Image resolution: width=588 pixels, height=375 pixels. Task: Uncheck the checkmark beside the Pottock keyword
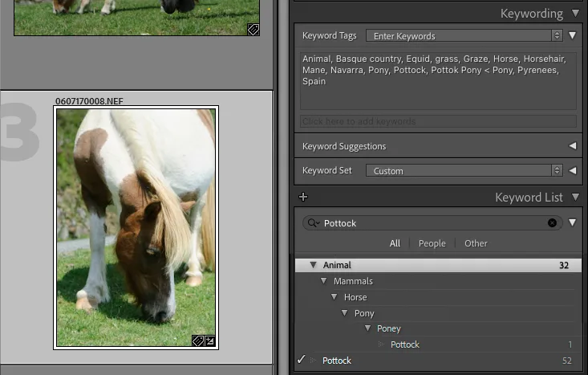pyautogui.click(x=301, y=361)
